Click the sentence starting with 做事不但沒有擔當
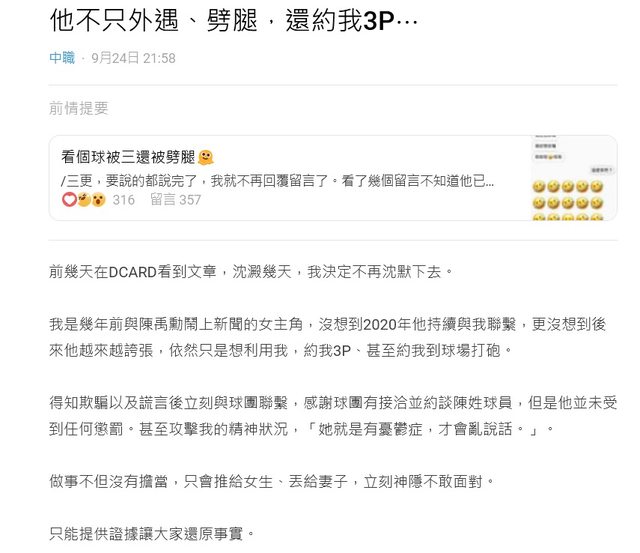Image resolution: width=640 pixels, height=553 pixels. (x=271, y=482)
